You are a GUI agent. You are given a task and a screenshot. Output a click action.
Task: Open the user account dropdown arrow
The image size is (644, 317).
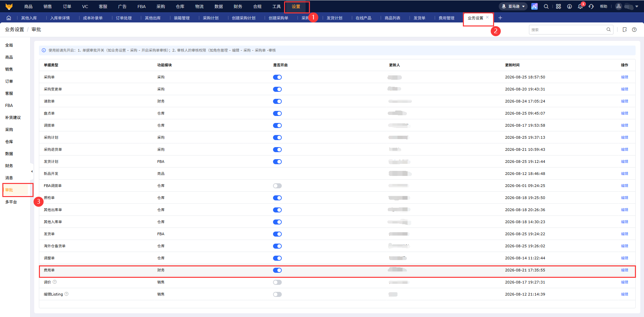(637, 6)
